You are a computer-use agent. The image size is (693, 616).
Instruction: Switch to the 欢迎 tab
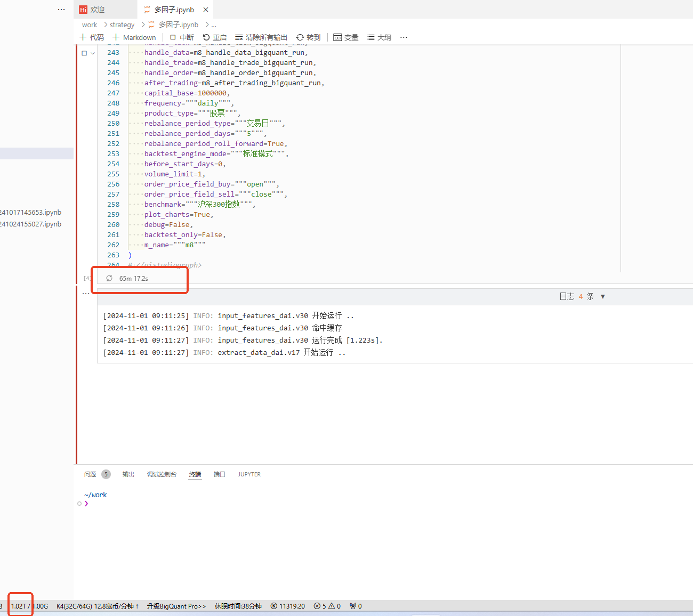tap(97, 10)
